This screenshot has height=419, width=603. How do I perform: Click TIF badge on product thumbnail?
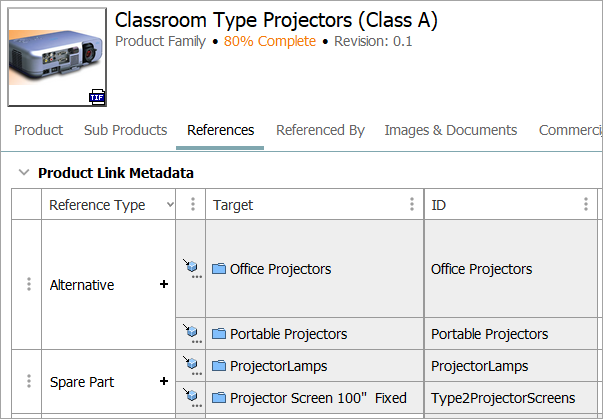pyautogui.click(x=97, y=97)
